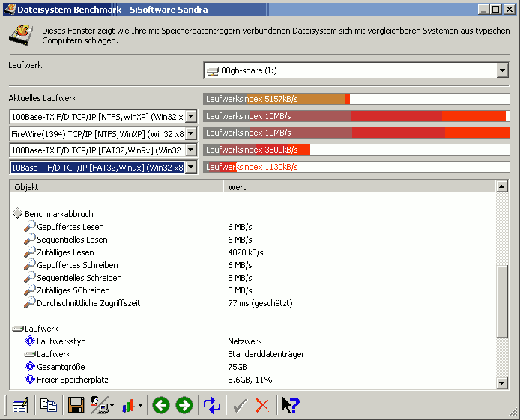This screenshot has height=420, width=520.
Task: Click magnifier icon beside Gepuffertes Schreiben
Action: pyautogui.click(x=29, y=264)
